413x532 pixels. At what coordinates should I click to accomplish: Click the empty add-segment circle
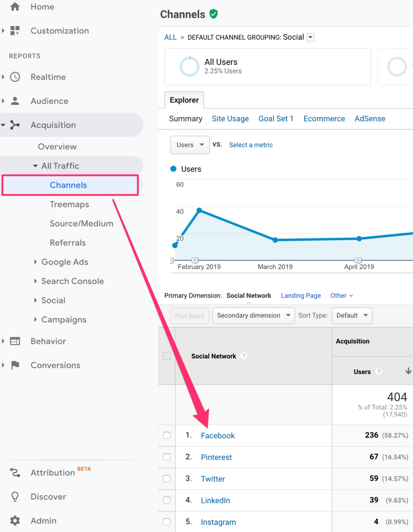[x=397, y=67]
